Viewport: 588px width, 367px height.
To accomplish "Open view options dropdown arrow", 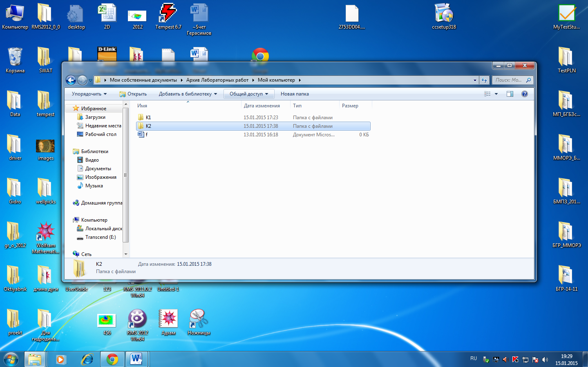I will pos(496,94).
